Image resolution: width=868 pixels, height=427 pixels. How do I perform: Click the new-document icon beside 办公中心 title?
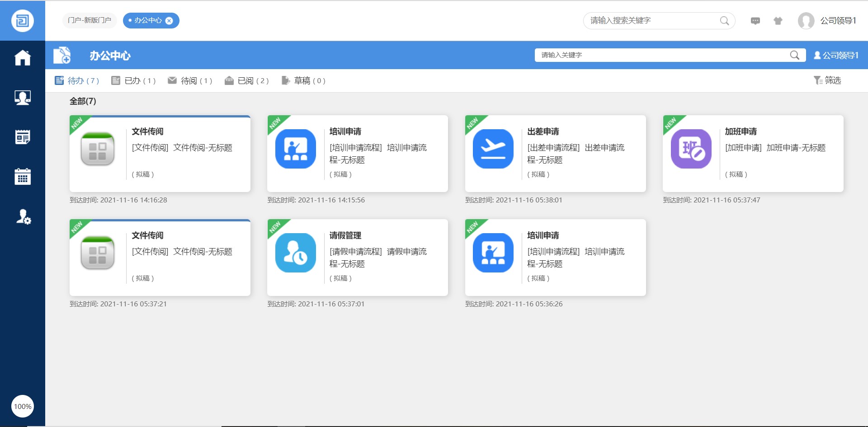tap(62, 55)
